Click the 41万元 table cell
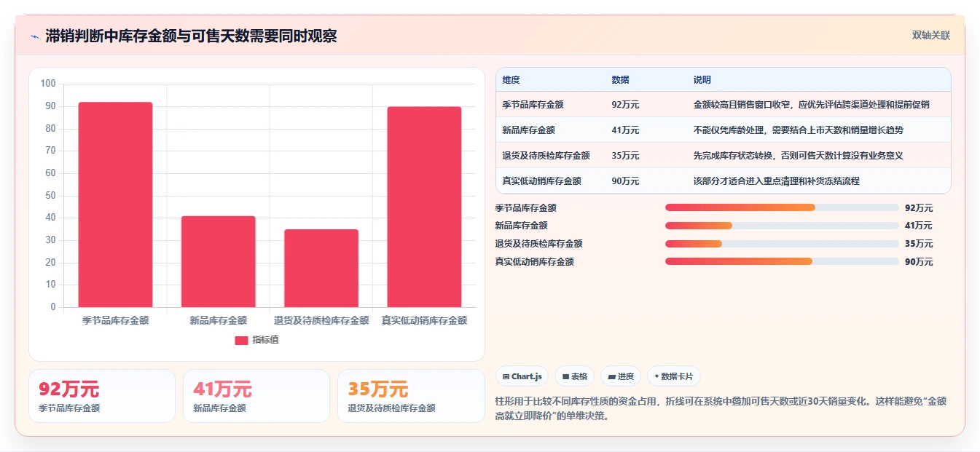 pyautogui.click(x=625, y=130)
